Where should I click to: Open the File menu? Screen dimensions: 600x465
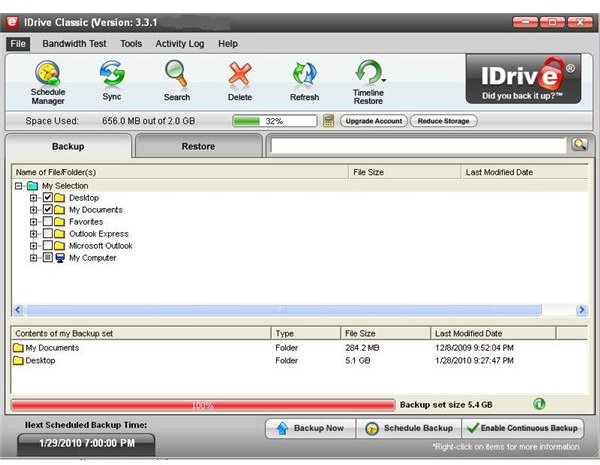[18, 44]
